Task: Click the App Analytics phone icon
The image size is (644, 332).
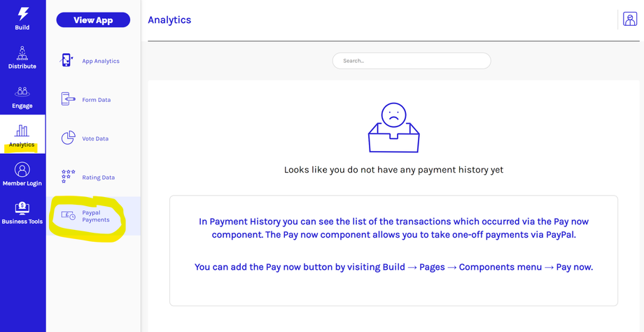Action: click(x=67, y=61)
